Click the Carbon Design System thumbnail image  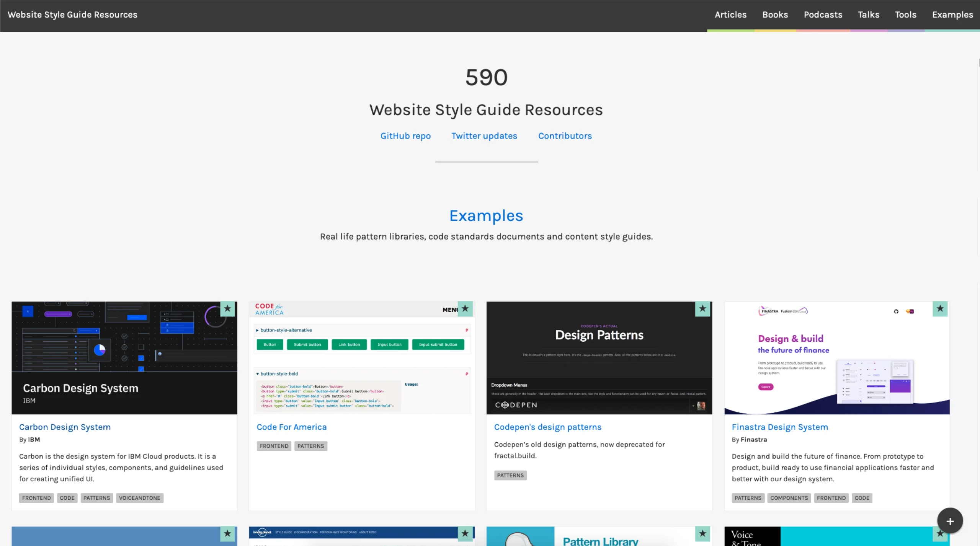pos(124,358)
